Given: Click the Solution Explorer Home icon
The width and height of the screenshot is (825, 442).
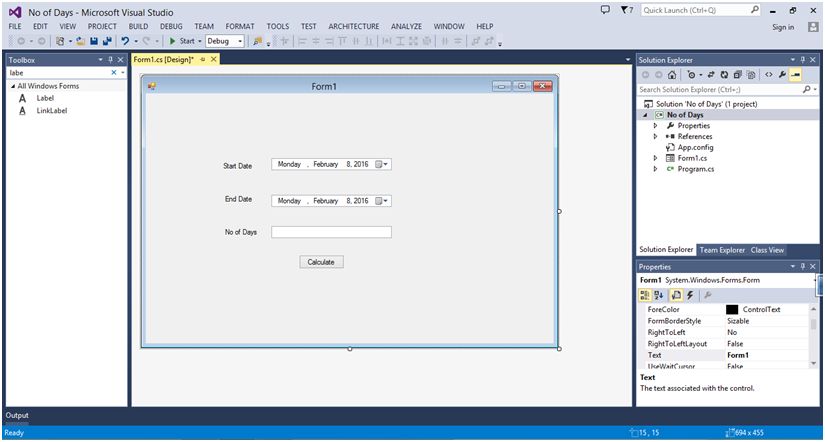Looking at the screenshot, I should (672, 75).
